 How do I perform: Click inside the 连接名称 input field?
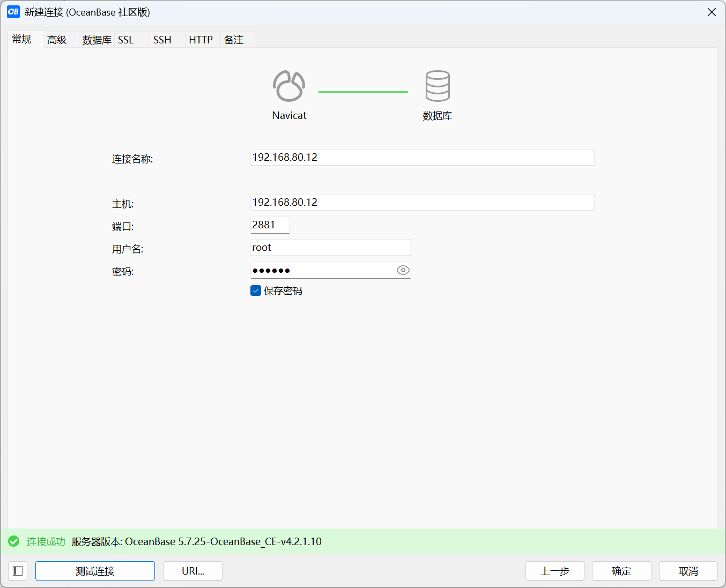(422, 158)
